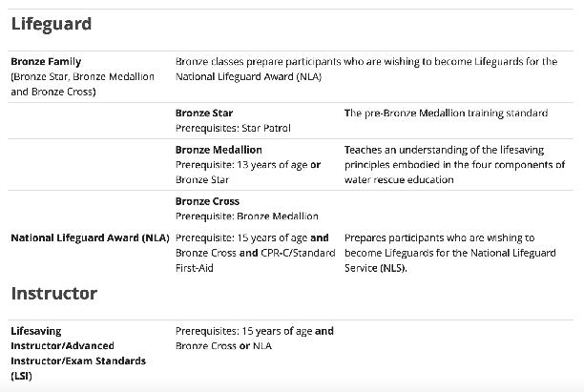The image size is (584, 392).
Task: Click 'Prerequisites: Star Patrol' text
Action: pos(233,128)
